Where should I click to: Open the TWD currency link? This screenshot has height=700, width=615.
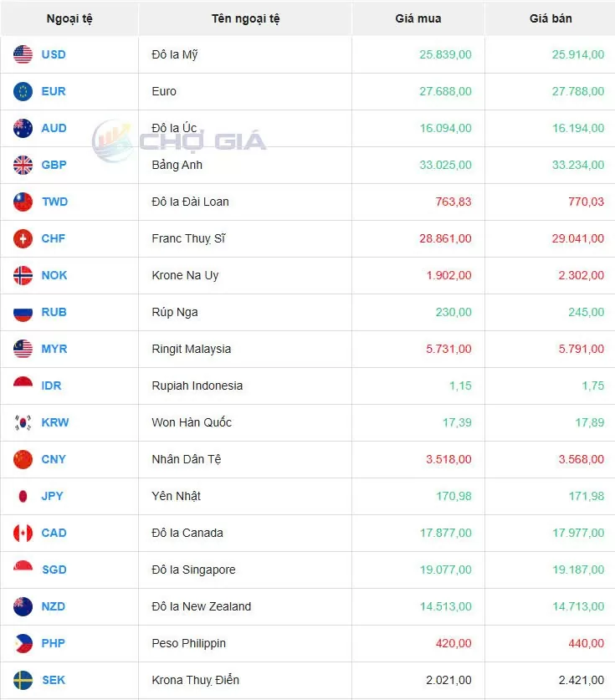coord(54,202)
